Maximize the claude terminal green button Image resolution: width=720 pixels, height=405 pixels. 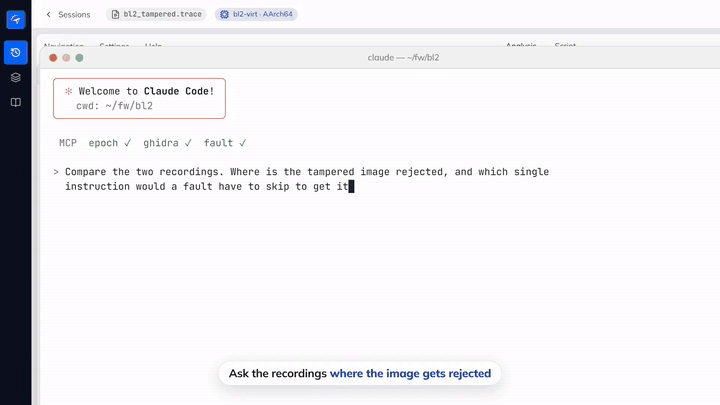click(x=79, y=58)
